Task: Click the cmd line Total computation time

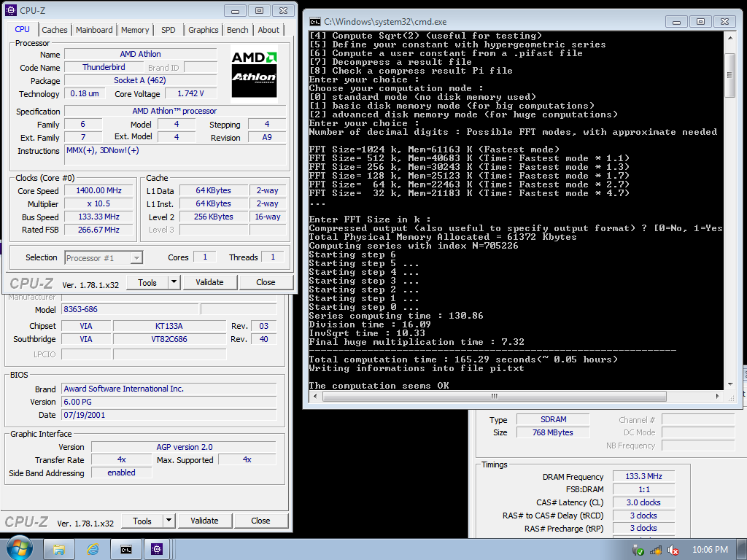Action: click(463, 359)
